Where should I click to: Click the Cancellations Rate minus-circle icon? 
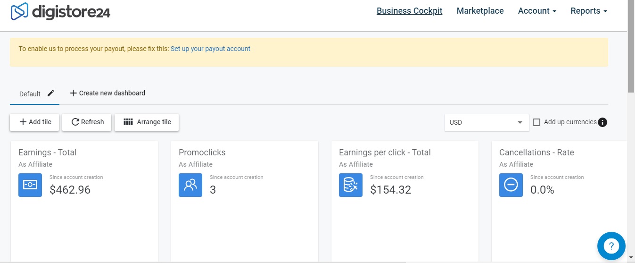pyautogui.click(x=511, y=185)
